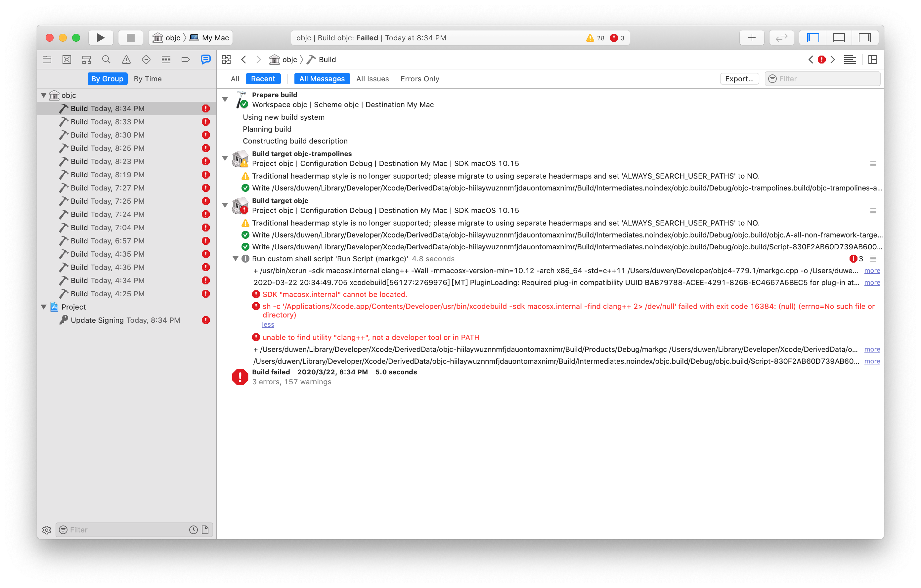This screenshot has width=921, height=588.
Task: Select Update Signing Today, 8:34 PM
Action: (127, 320)
